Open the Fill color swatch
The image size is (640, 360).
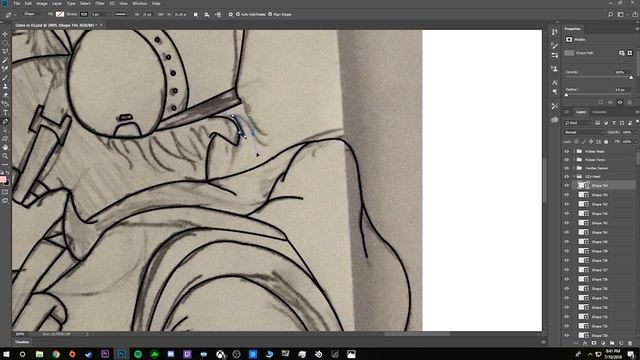(x=60, y=14)
